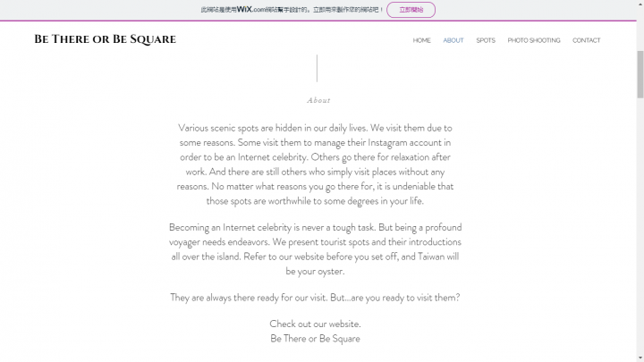Click the scrollbar down arrow
Image resolution: width=644 pixels, height=362 pixels.
pos(640,358)
